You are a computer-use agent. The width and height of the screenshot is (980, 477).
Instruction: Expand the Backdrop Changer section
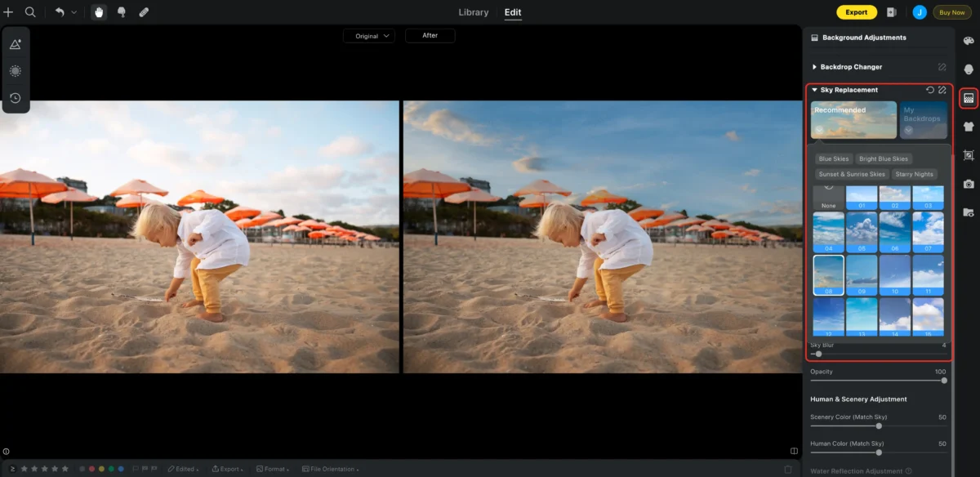tap(814, 67)
